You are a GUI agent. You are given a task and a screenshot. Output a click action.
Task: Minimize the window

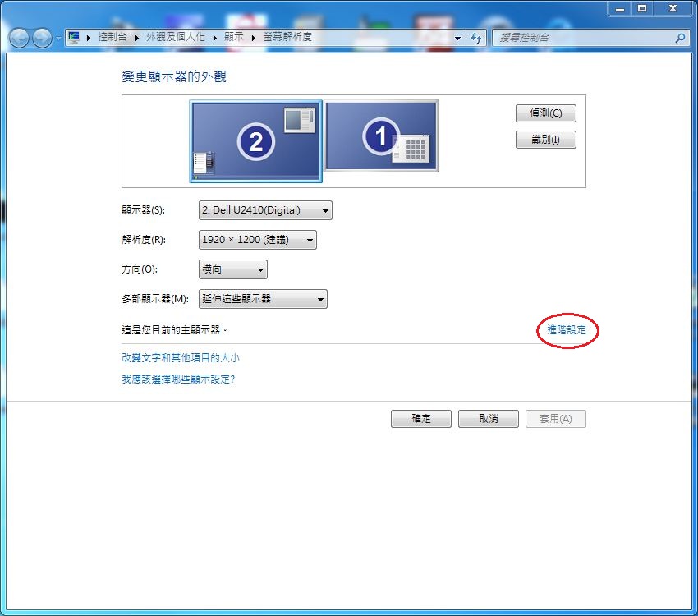(x=620, y=9)
